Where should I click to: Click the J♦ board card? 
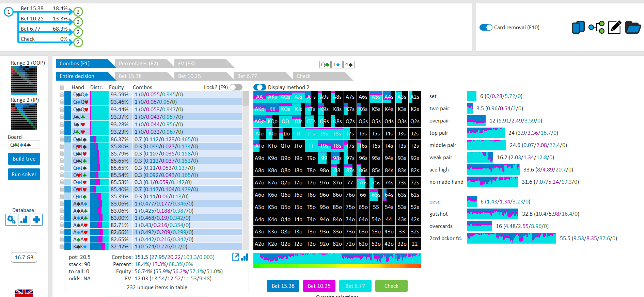tap(337, 64)
